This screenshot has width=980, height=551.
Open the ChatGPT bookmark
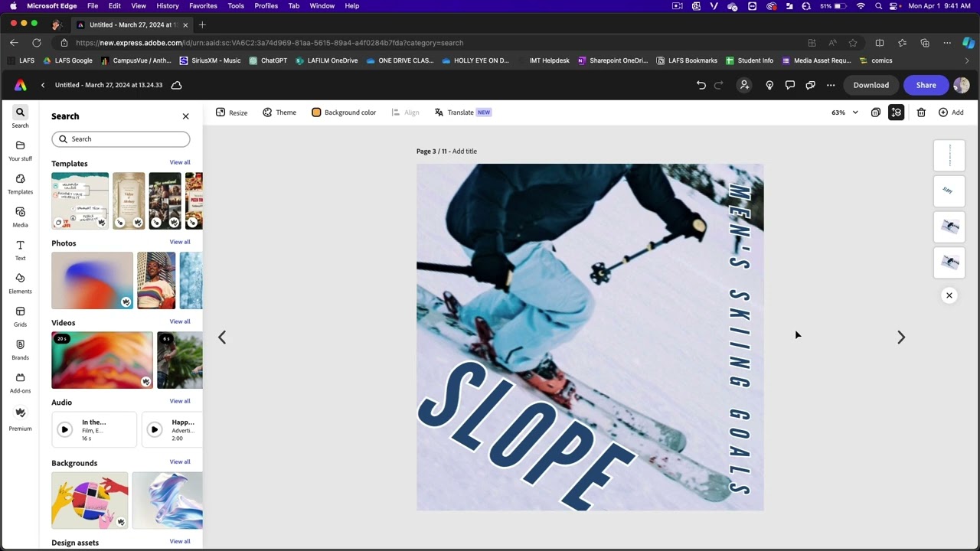pyautogui.click(x=268, y=60)
